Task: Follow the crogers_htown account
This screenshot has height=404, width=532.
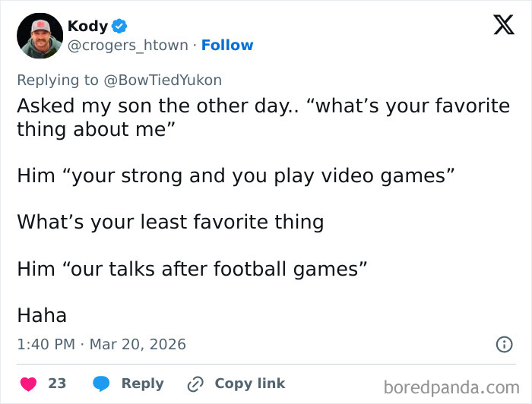Action: coord(227,46)
